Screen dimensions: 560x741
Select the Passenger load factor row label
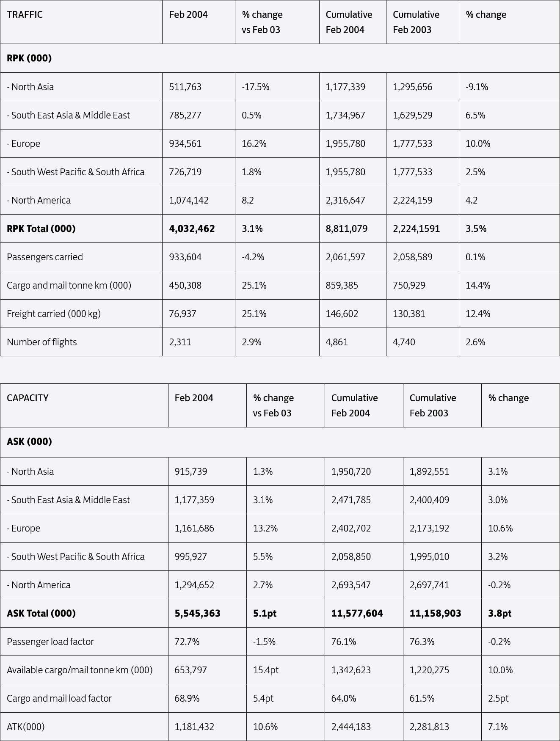click(x=50, y=642)
